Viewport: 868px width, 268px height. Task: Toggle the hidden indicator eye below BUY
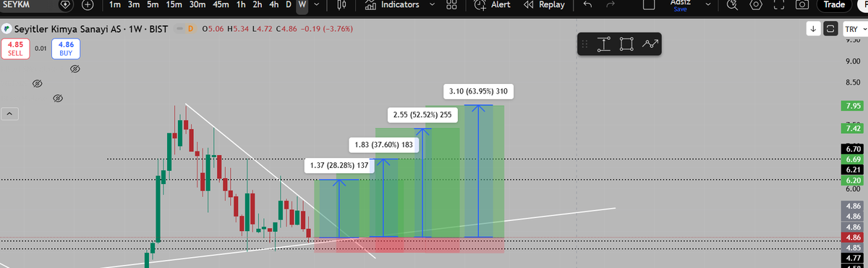pyautogui.click(x=75, y=69)
